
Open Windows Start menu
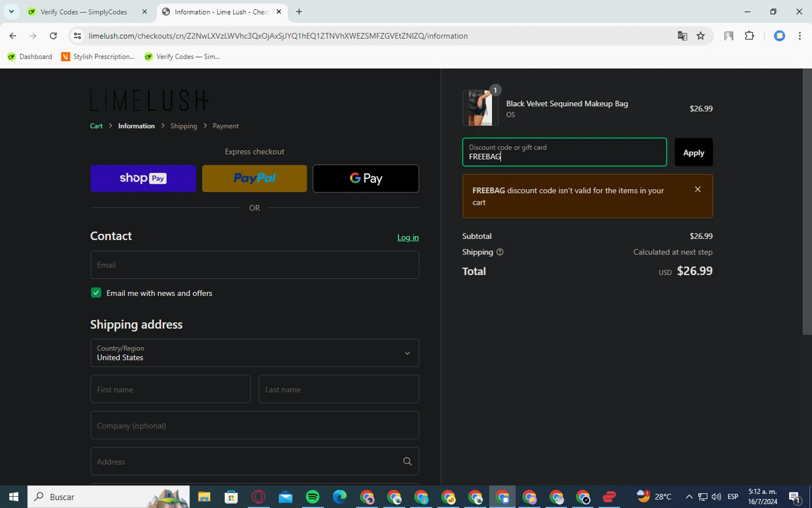tap(14, 497)
